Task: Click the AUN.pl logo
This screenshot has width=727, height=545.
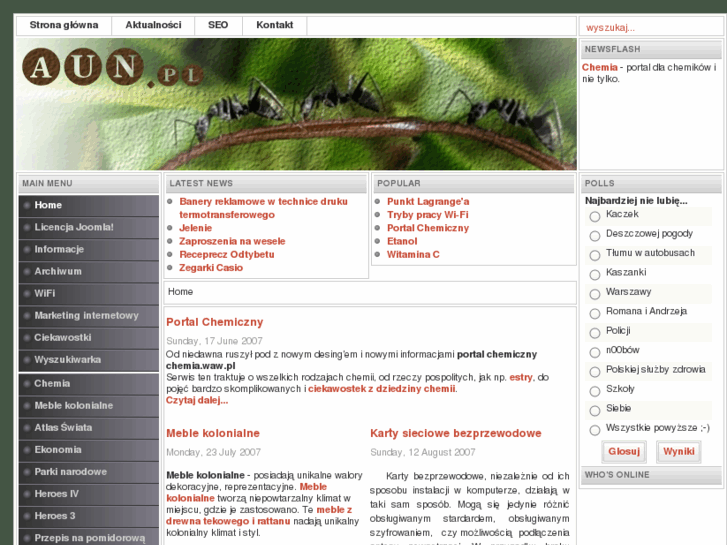Action: pos(112,68)
